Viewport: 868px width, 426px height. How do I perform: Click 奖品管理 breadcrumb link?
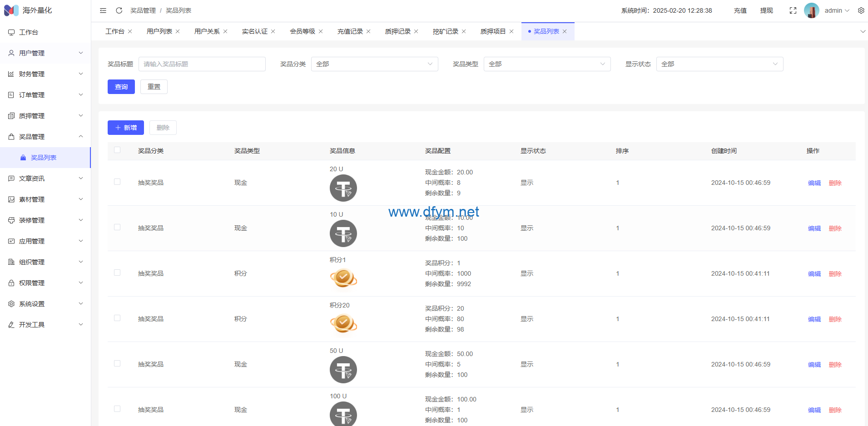click(x=143, y=10)
